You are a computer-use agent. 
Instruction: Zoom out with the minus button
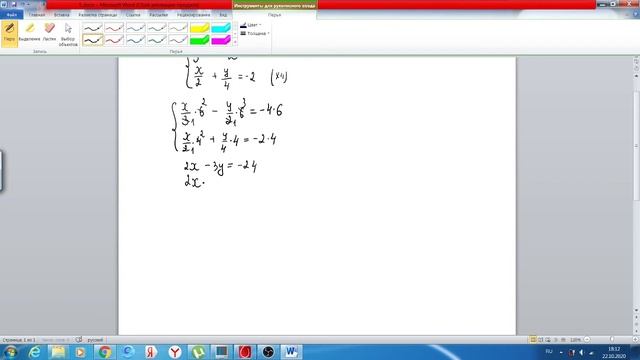[587, 340]
